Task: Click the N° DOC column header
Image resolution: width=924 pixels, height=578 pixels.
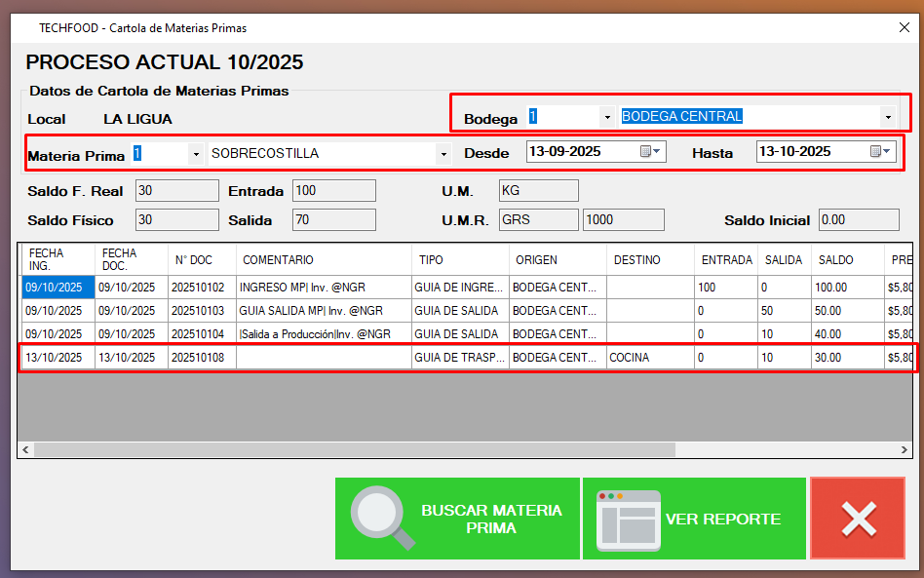Action: (194, 260)
